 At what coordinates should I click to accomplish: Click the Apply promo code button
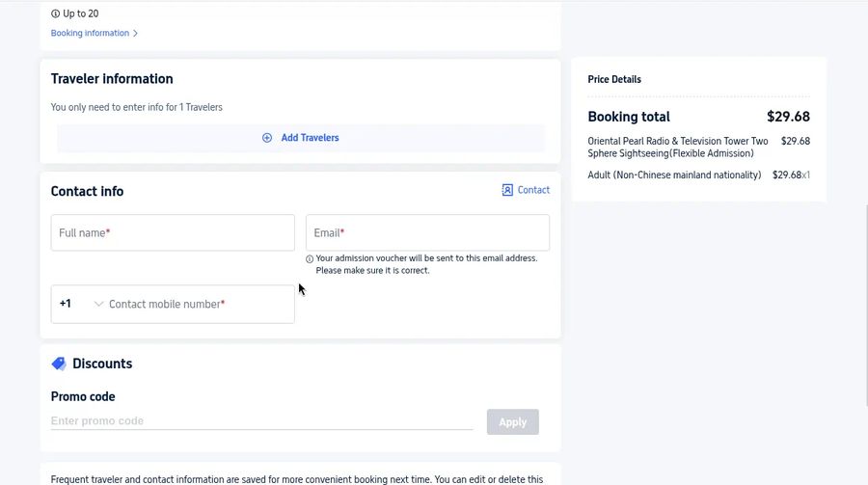click(513, 422)
